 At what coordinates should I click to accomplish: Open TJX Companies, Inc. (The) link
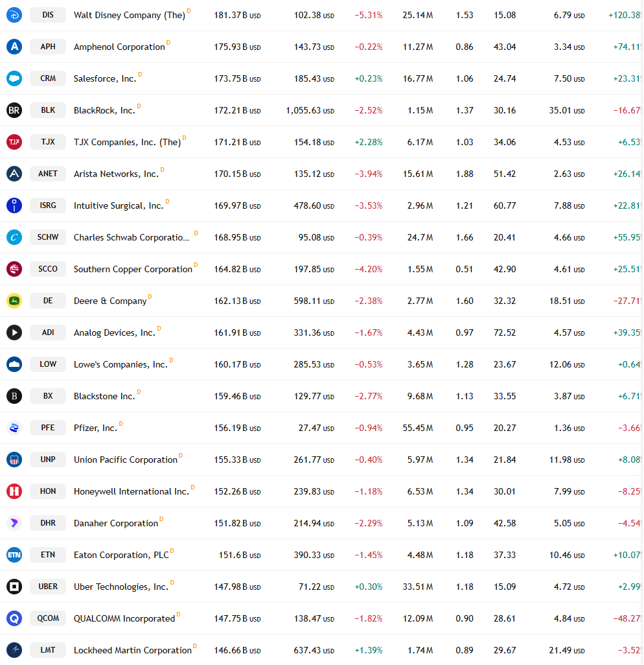tap(127, 143)
